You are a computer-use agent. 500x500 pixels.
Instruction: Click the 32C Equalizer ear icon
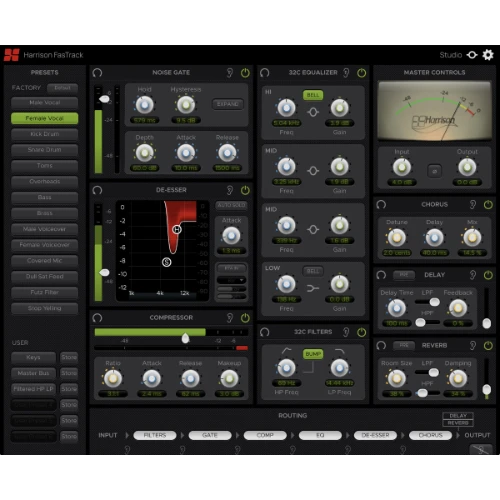tap(346, 73)
